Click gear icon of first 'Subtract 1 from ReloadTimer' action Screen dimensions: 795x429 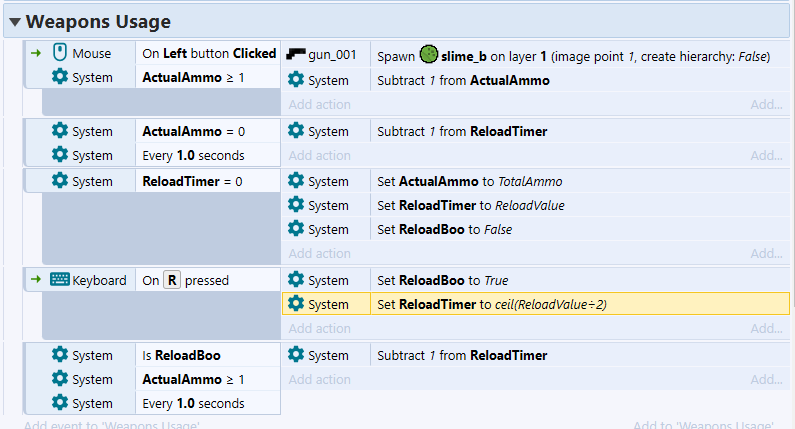[296, 131]
